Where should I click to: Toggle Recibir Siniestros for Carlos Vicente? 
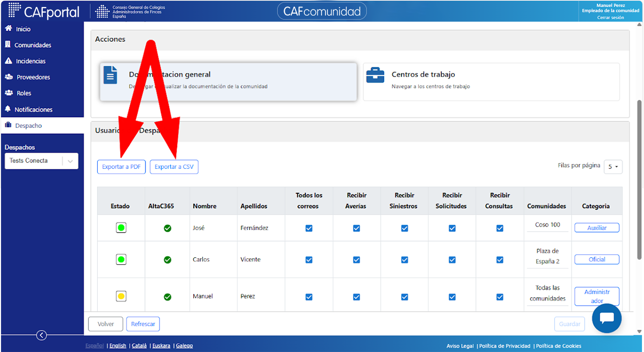(x=405, y=260)
